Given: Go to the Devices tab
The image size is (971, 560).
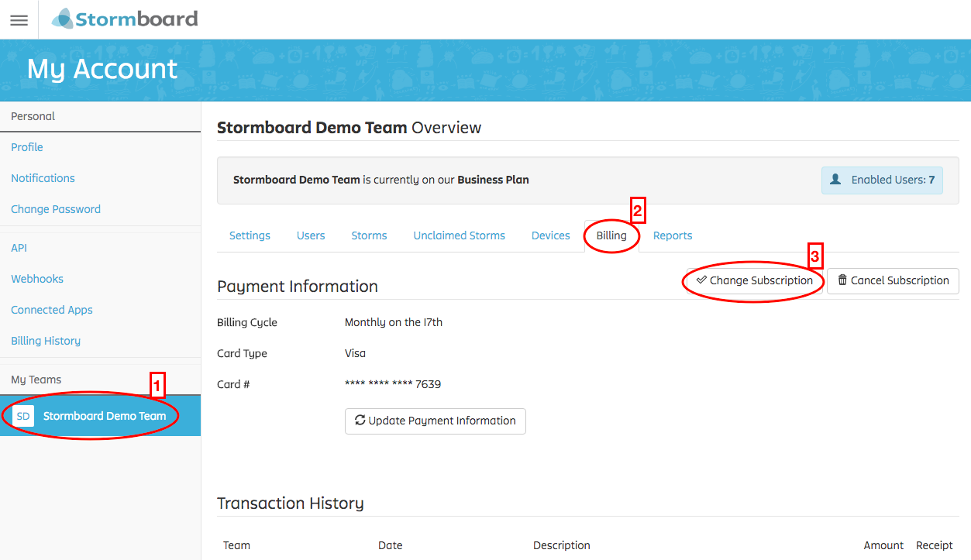Looking at the screenshot, I should tap(551, 235).
